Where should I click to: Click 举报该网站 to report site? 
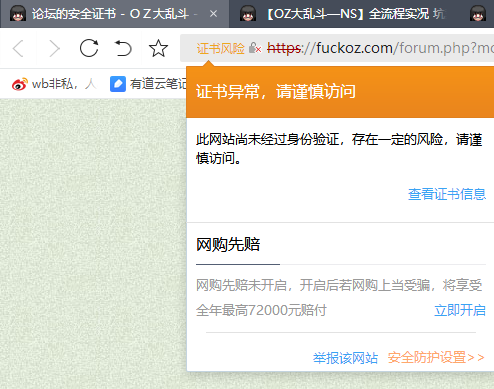345,358
